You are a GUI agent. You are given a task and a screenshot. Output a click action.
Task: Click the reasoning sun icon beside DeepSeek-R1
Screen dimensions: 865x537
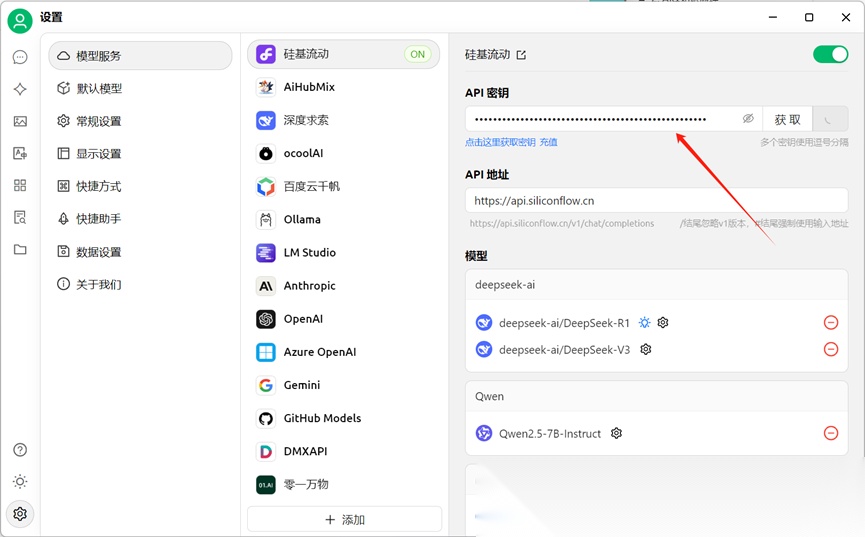644,322
